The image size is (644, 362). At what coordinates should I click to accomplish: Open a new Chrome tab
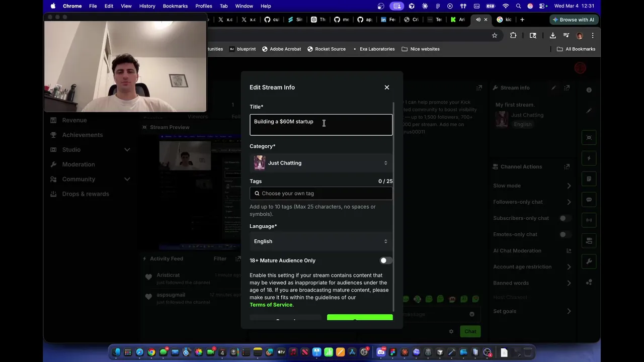pyautogui.click(x=522, y=20)
